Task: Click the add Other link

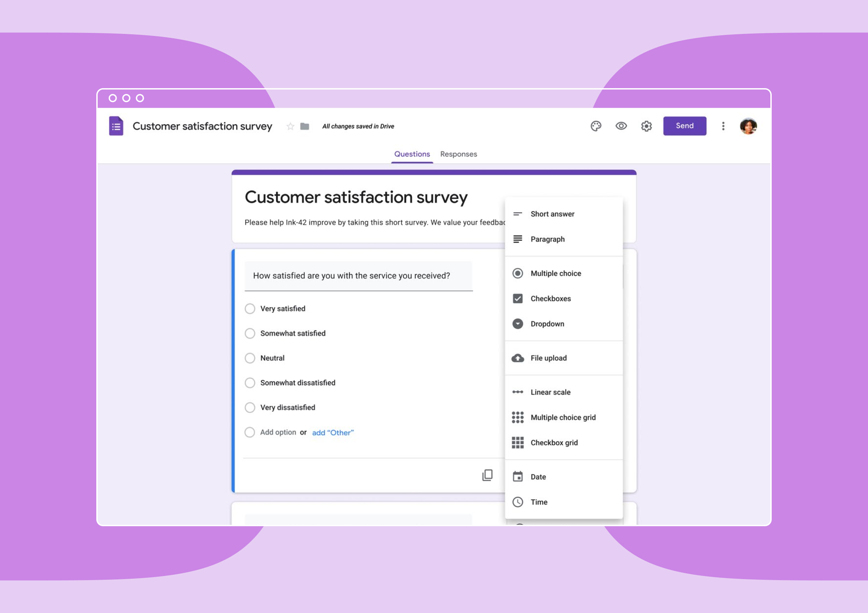Action: tap(333, 432)
